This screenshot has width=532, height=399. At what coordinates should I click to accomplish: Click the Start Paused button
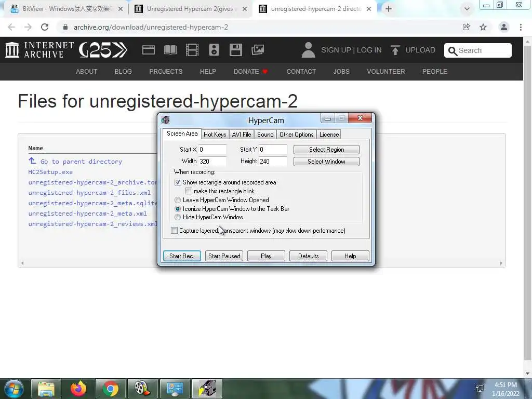pos(224,256)
